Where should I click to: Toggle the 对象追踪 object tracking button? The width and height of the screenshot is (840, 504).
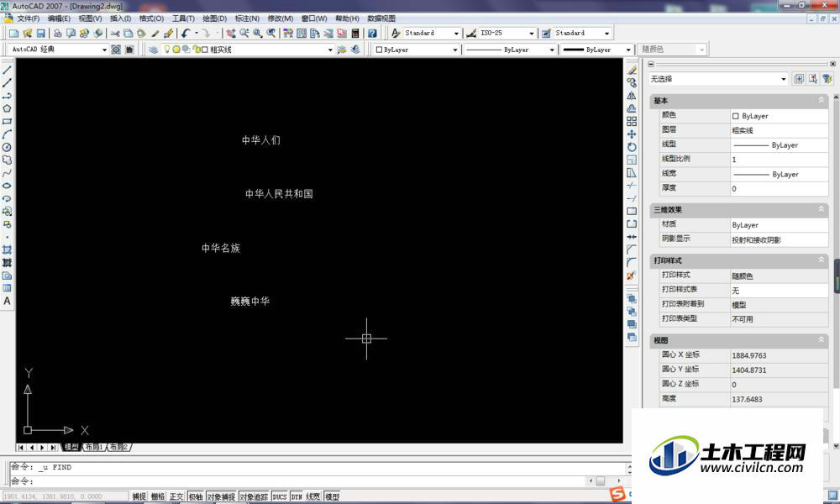254,496
